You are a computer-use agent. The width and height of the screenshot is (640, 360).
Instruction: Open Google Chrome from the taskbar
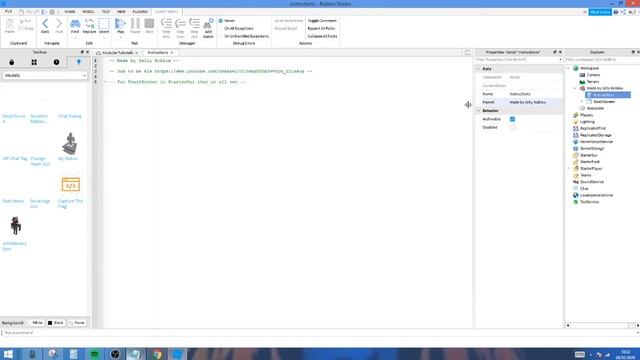[x=157, y=354]
